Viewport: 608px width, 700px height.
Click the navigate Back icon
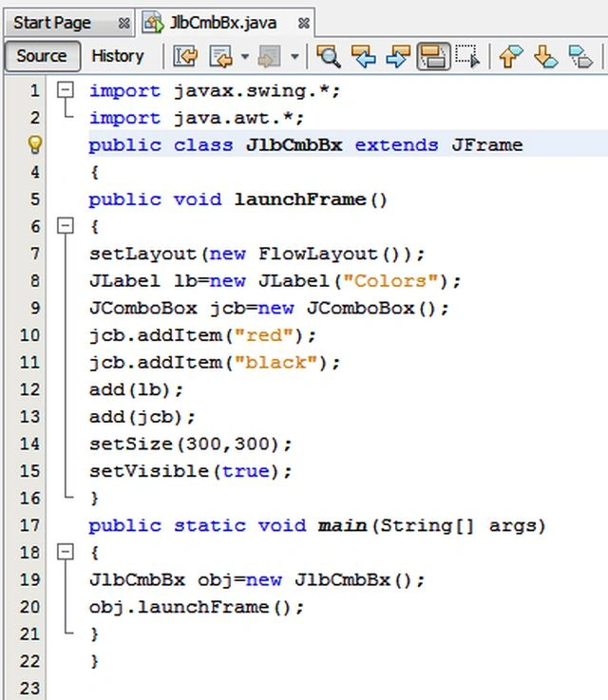(221, 57)
